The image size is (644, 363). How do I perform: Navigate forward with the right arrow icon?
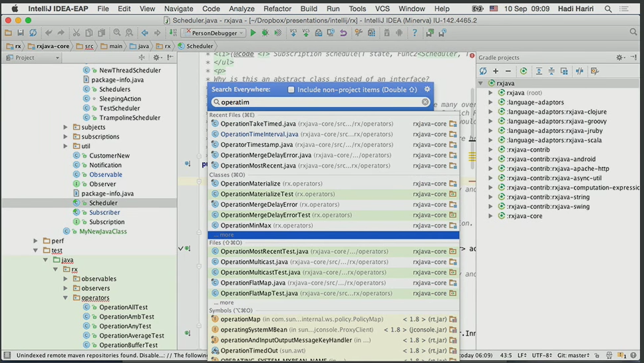pyautogui.click(x=157, y=33)
